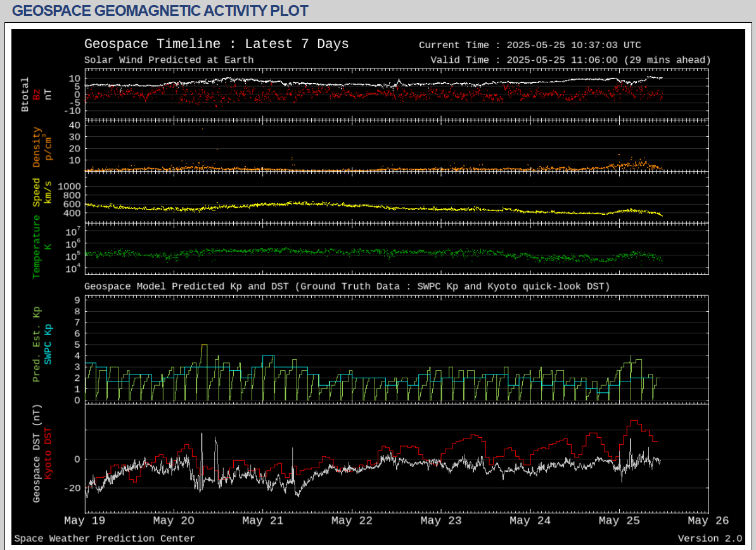756x550 pixels.
Task: Click the Valid Time 29 mins ahead text
Action: 570,60
